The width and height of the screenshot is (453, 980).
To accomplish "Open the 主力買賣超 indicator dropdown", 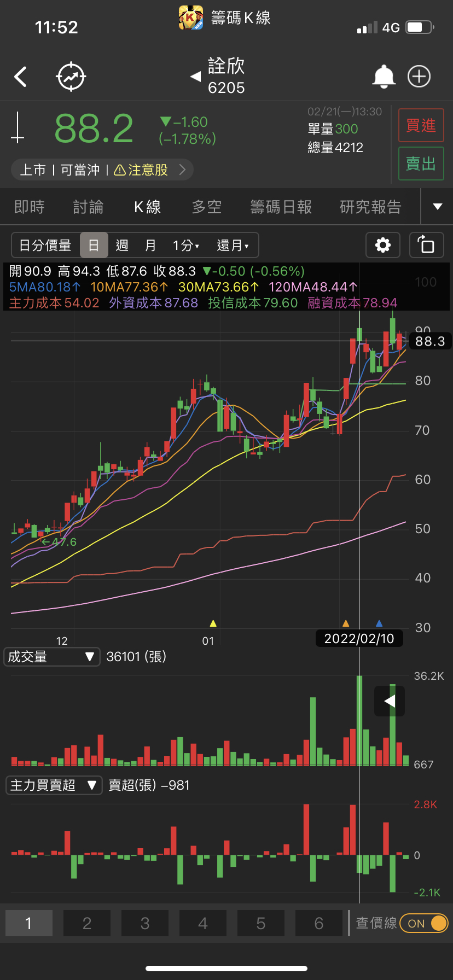I will click(54, 785).
